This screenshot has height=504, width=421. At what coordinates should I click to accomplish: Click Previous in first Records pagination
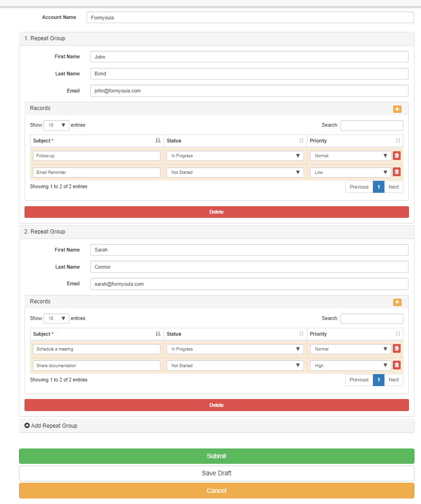coord(359,187)
